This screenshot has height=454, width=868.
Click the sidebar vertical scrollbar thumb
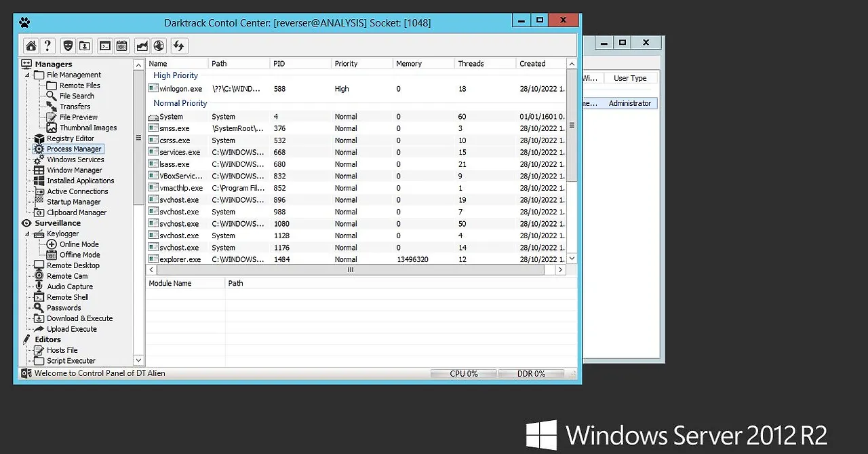tap(139, 137)
